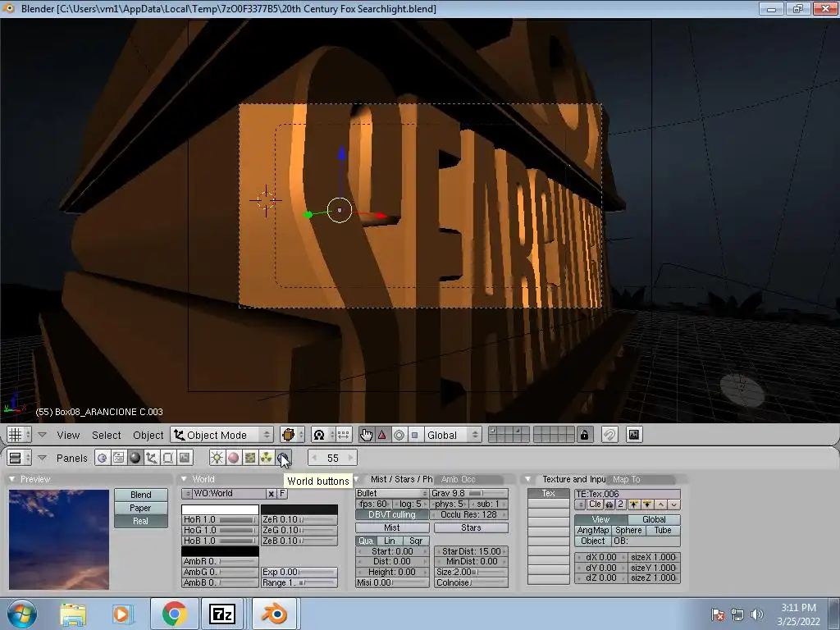This screenshot has width=840, height=630.
Task: Click the Sphere mapping button
Action: click(628, 531)
